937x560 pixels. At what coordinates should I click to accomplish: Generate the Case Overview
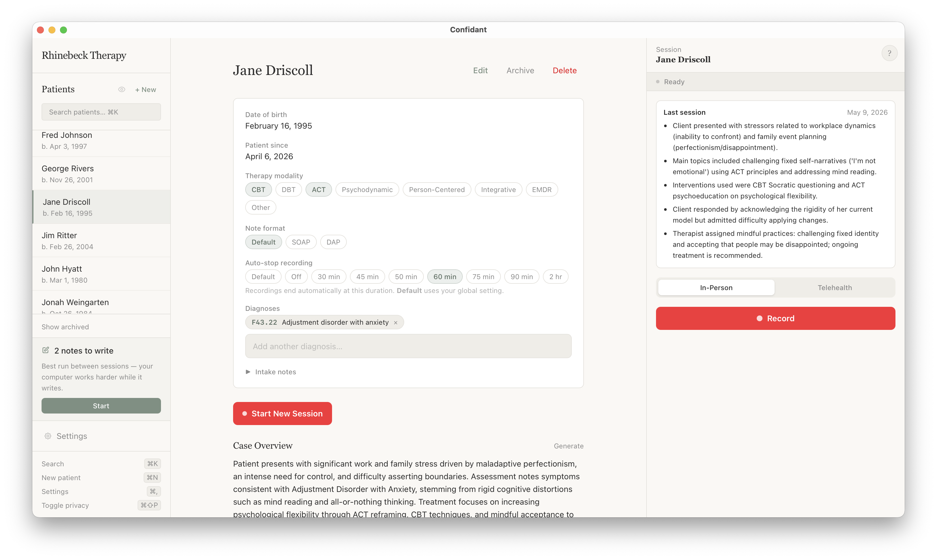(x=569, y=446)
